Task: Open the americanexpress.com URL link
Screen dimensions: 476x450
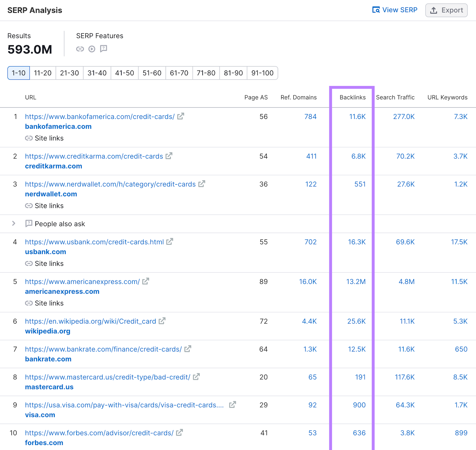Action: click(x=82, y=282)
